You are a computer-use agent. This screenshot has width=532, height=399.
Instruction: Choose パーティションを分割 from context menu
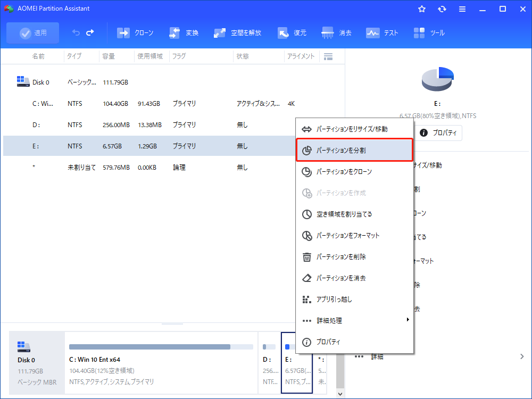click(354, 150)
